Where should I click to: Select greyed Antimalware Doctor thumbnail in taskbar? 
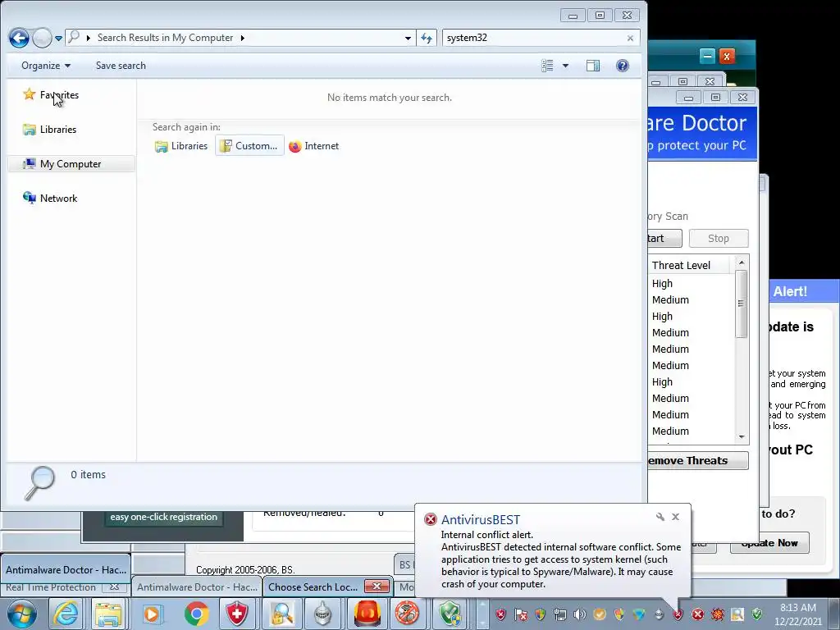[x=197, y=587]
